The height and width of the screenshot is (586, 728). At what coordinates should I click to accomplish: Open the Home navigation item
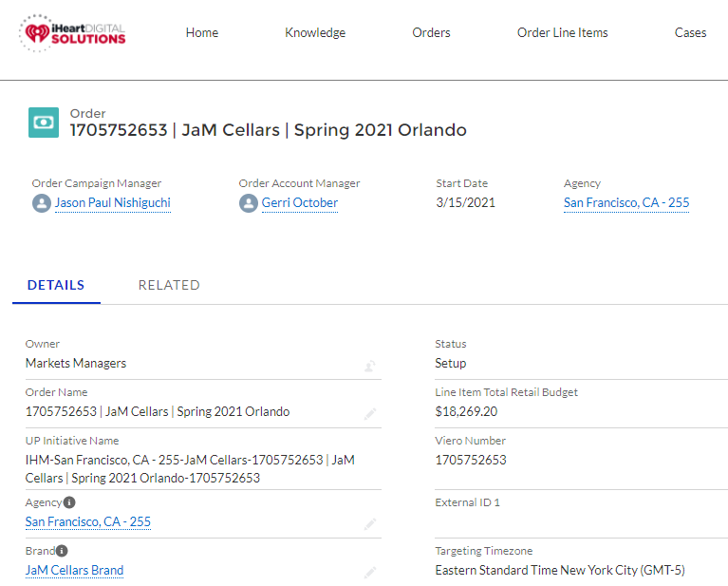point(202,32)
